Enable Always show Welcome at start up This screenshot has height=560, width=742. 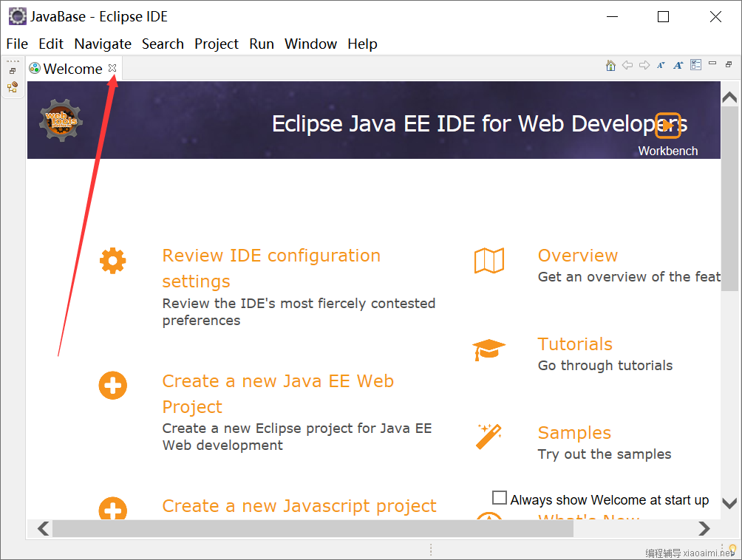500,498
